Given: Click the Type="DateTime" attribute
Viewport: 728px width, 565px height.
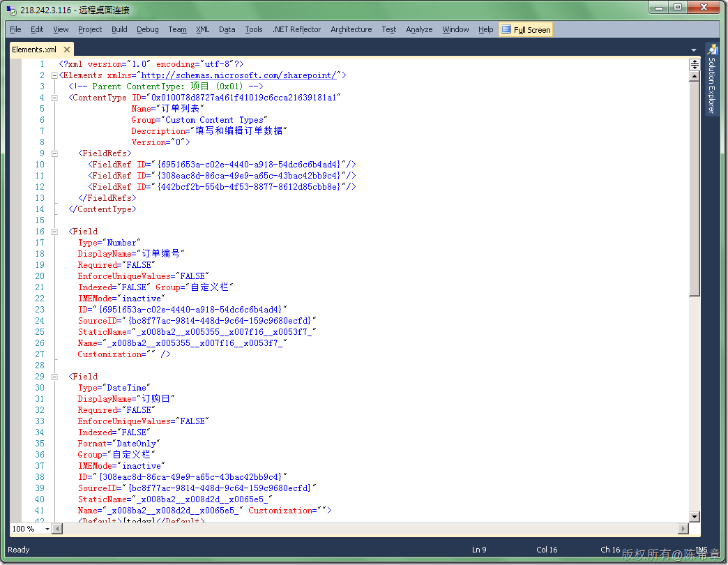Looking at the screenshot, I should click(114, 388).
